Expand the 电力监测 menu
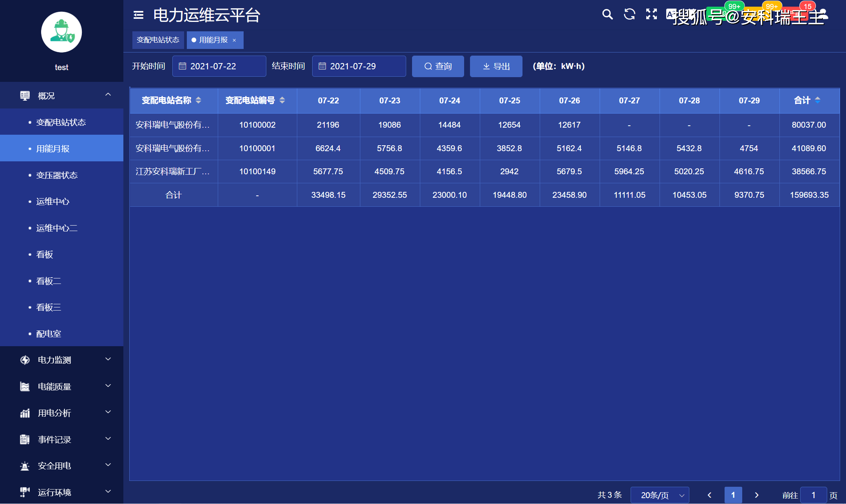 (108, 359)
